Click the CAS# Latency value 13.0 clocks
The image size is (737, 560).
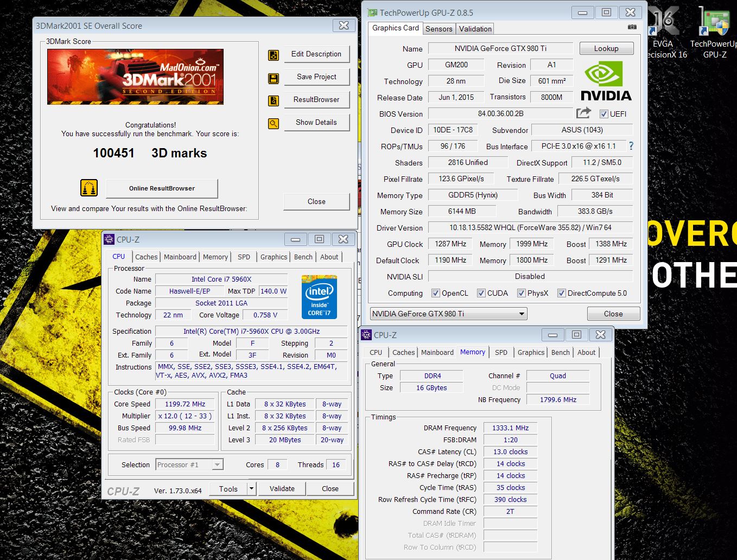pyautogui.click(x=510, y=451)
